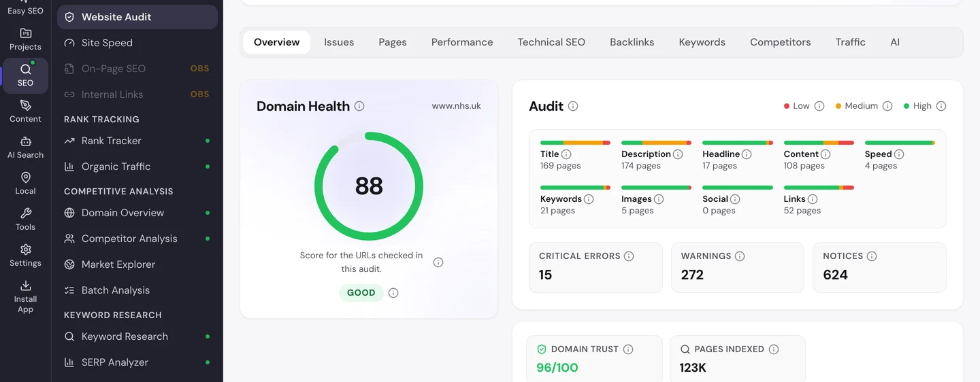Open the Content section icon

point(25,111)
